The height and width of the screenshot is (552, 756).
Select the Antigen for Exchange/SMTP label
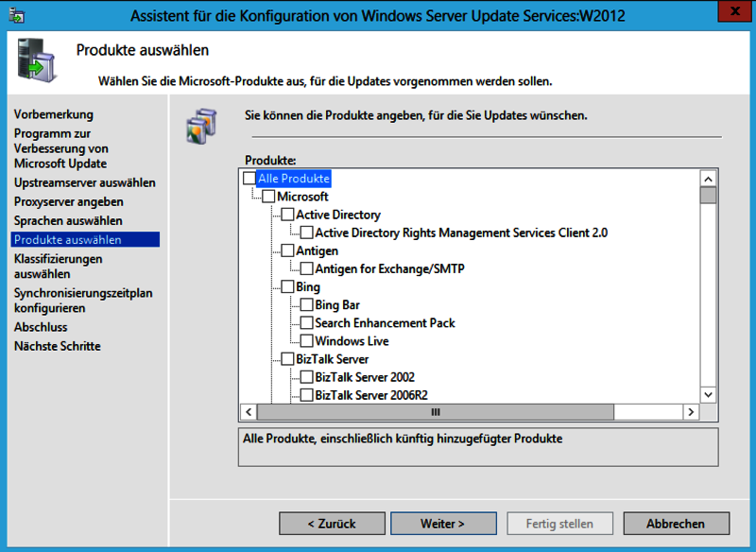tap(389, 268)
